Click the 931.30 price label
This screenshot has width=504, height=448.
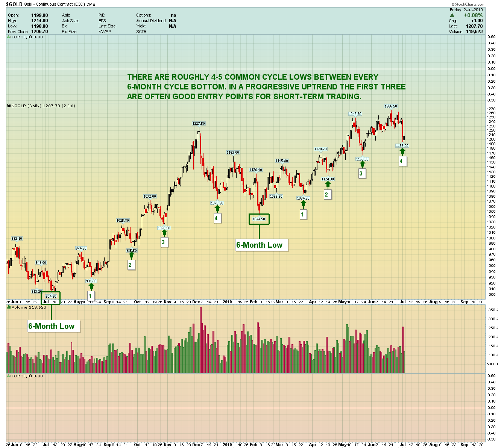click(x=91, y=281)
